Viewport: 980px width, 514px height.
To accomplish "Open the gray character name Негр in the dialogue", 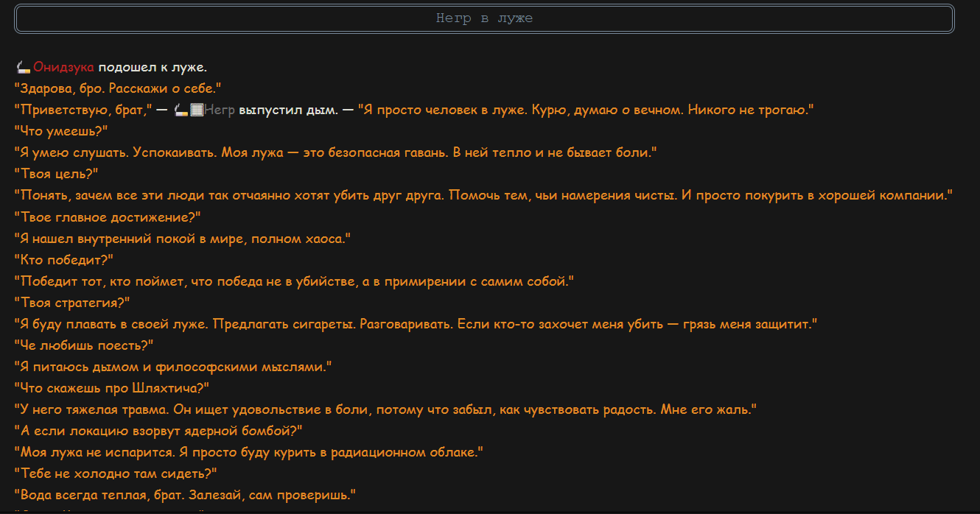I will 220,110.
